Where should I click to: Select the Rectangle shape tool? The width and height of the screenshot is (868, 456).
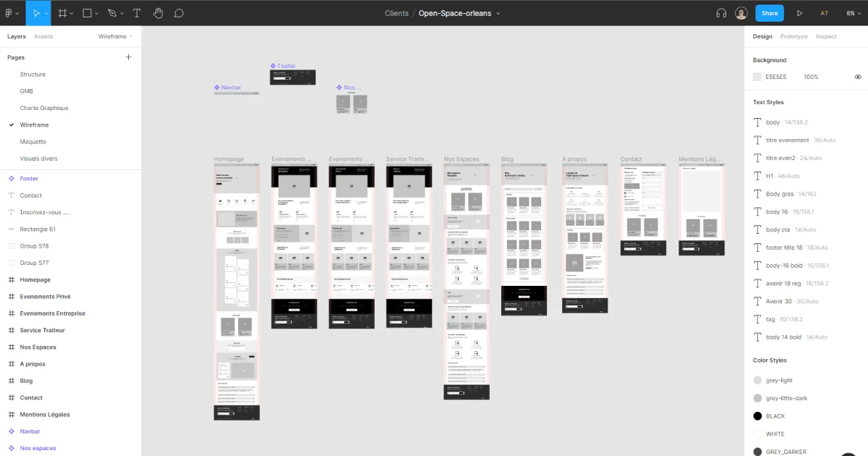coord(87,12)
